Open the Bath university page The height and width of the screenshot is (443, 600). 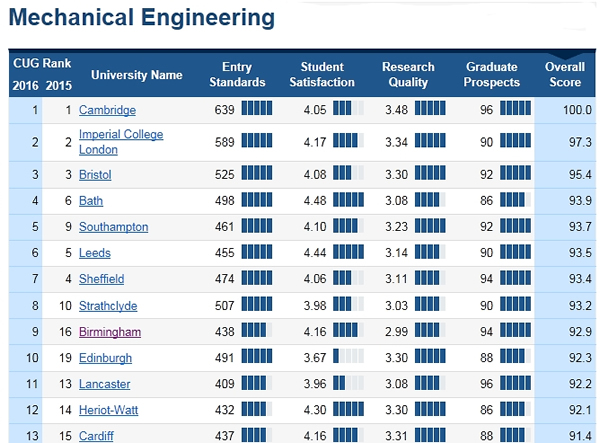[x=91, y=201]
